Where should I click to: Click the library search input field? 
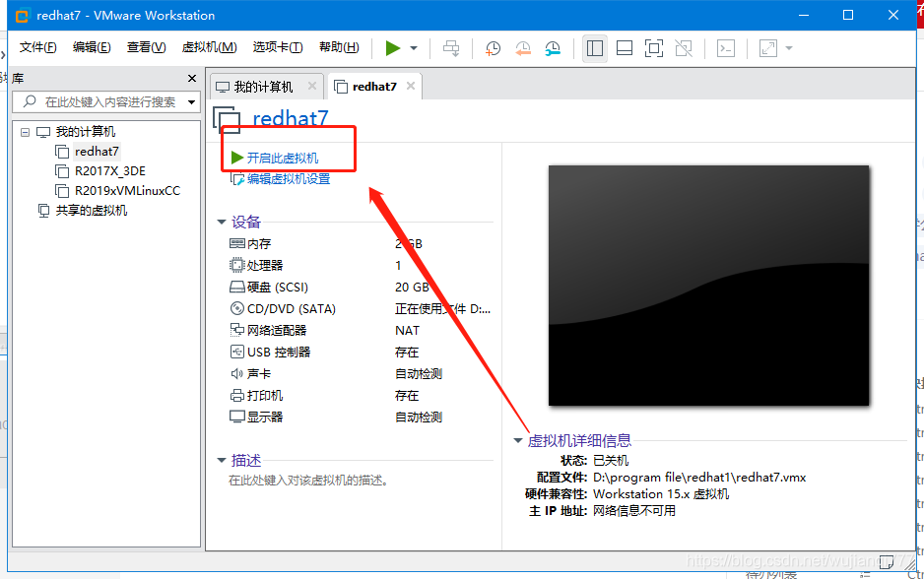(104, 101)
